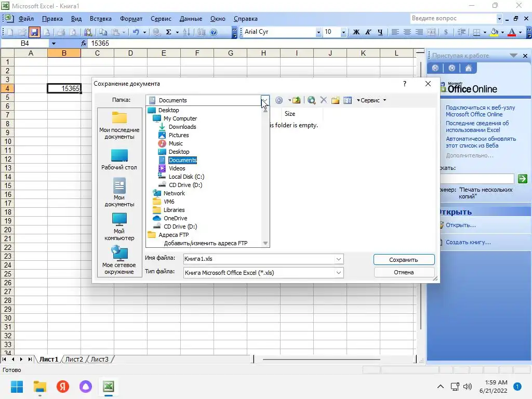Click the Введите вопрос help field
This screenshot has height=399, width=532.
[x=453, y=18]
